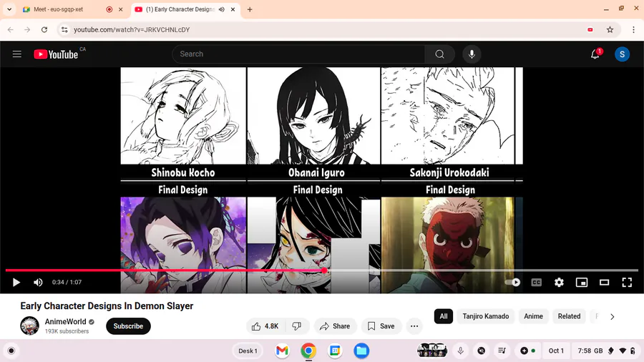
Task: Start voice search with microphone icon
Action: coord(472,54)
